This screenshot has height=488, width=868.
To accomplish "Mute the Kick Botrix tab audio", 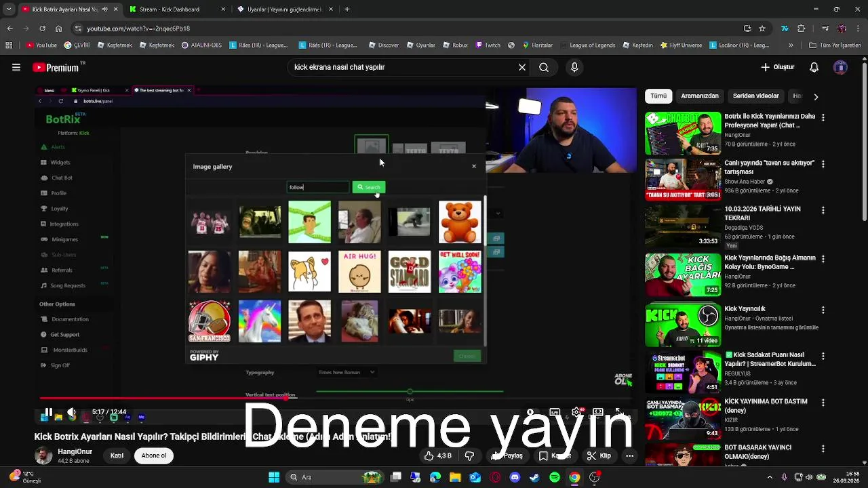I will (104, 9).
